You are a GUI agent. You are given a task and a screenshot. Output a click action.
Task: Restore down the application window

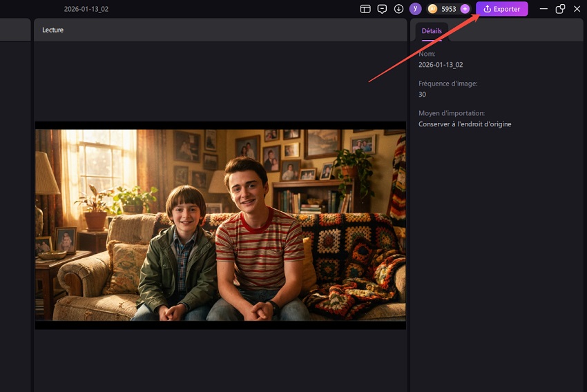pyautogui.click(x=560, y=9)
